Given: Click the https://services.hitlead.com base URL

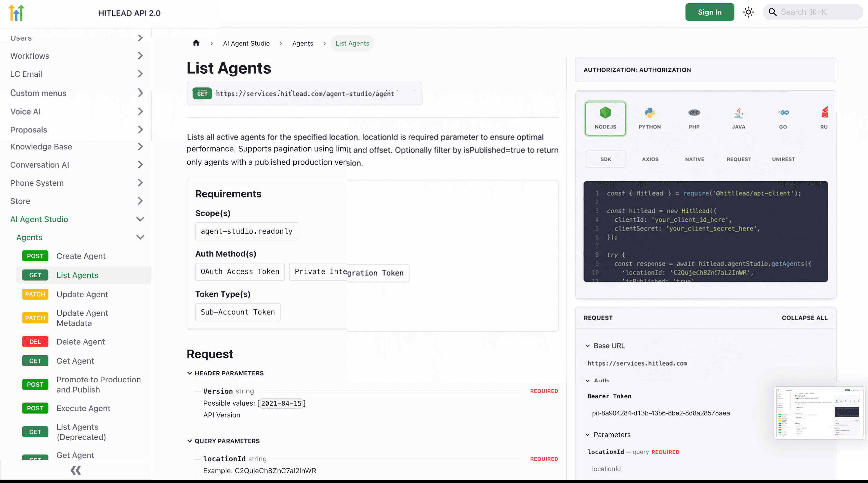Looking at the screenshot, I should pyautogui.click(x=637, y=363).
